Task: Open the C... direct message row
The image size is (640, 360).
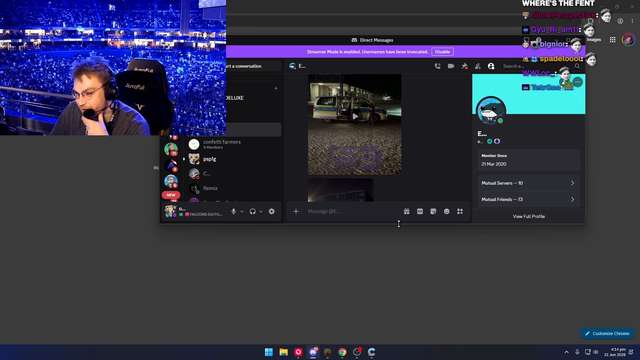Action: pos(233,173)
